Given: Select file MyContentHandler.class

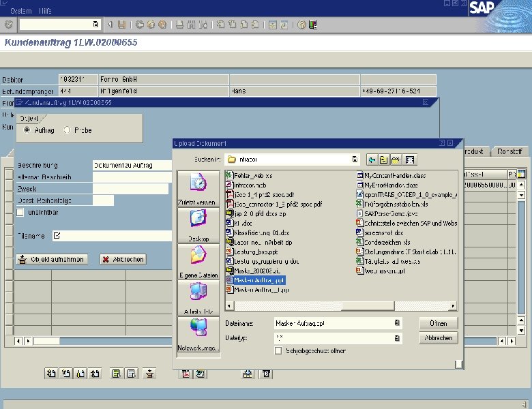Looking at the screenshot, I should tap(391, 176).
